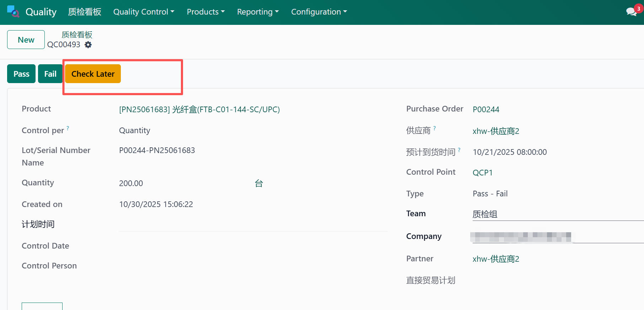The width and height of the screenshot is (644, 310).
Task: Open the Configuration menu
Action: click(x=319, y=12)
